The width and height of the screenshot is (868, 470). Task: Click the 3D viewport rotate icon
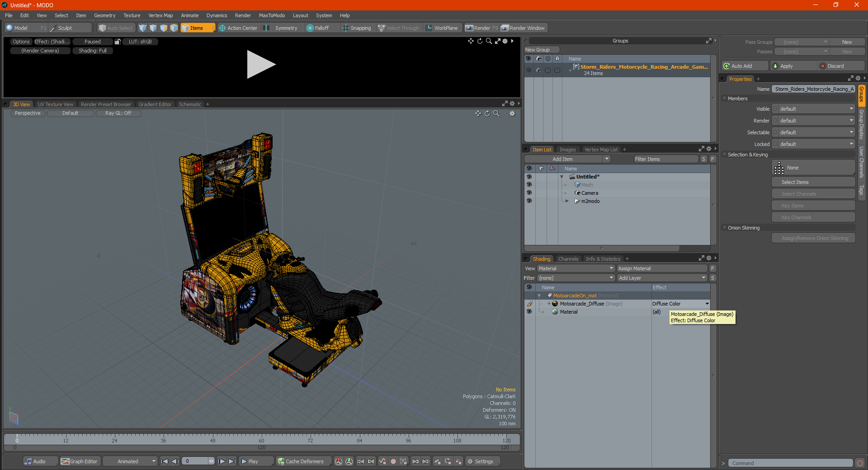click(x=487, y=113)
